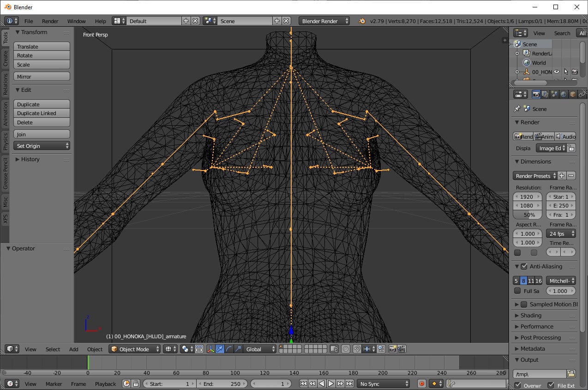Open the Object Mode dropdown

point(135,349)
